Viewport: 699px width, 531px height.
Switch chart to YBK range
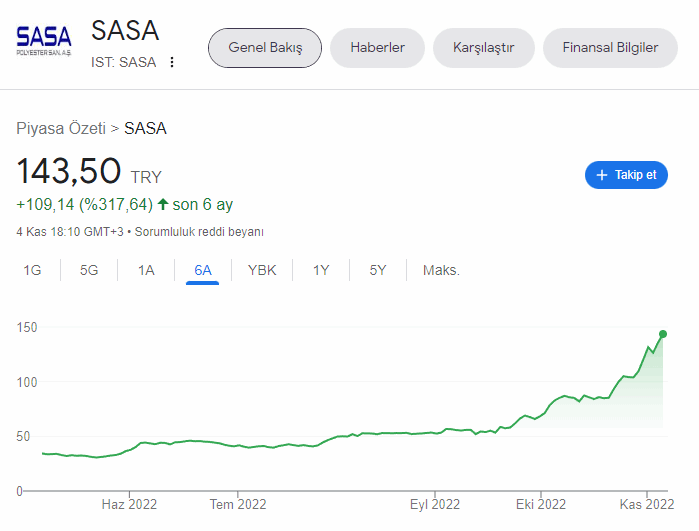262,270
